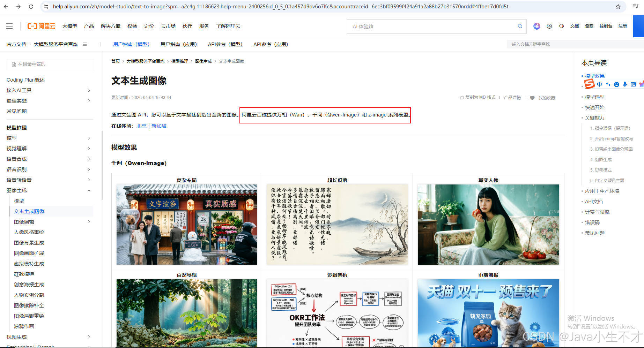644x348 pixels.
Task: Click the globe language icon
Action: [x=549, y=26]
